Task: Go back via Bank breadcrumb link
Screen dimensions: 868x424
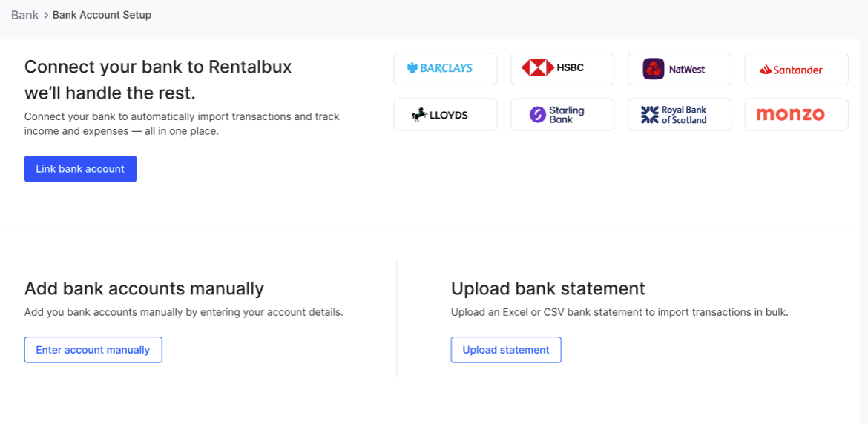Action: (x=25, y=15)
